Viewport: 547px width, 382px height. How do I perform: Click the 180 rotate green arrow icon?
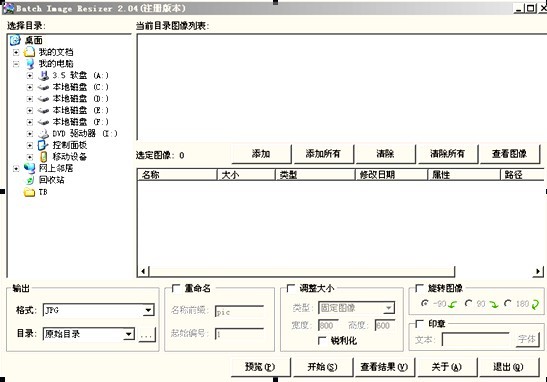tap(535, 305)
